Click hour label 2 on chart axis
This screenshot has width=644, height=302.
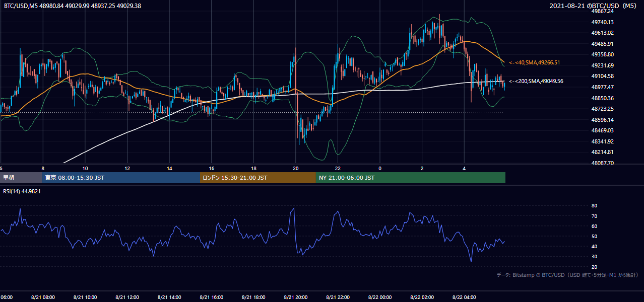[422, 168]
